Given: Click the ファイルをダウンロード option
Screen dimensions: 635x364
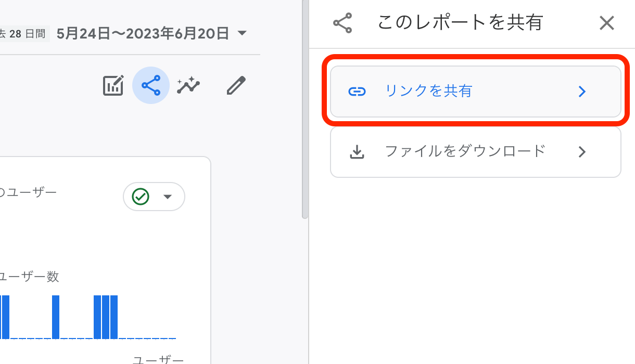Looking at the screenshot, I should [465, 151].
